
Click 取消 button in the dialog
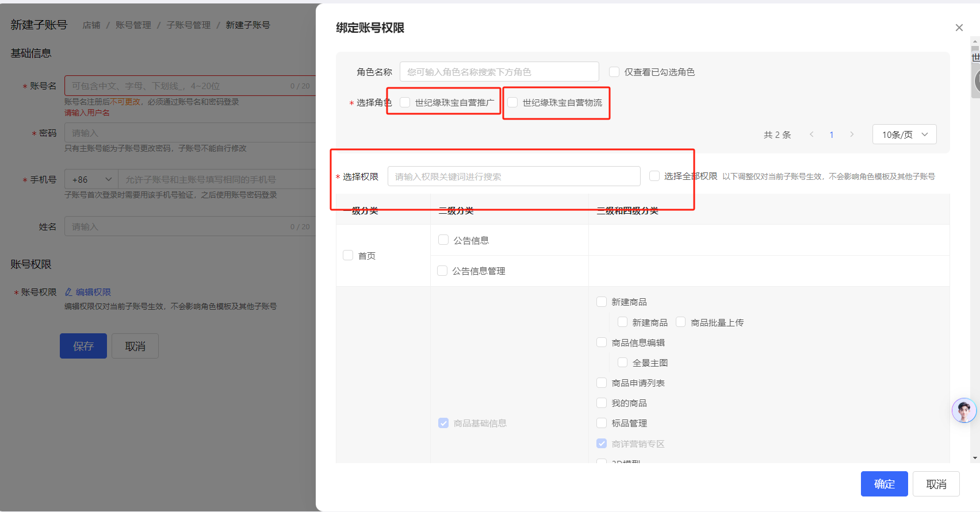936,484
